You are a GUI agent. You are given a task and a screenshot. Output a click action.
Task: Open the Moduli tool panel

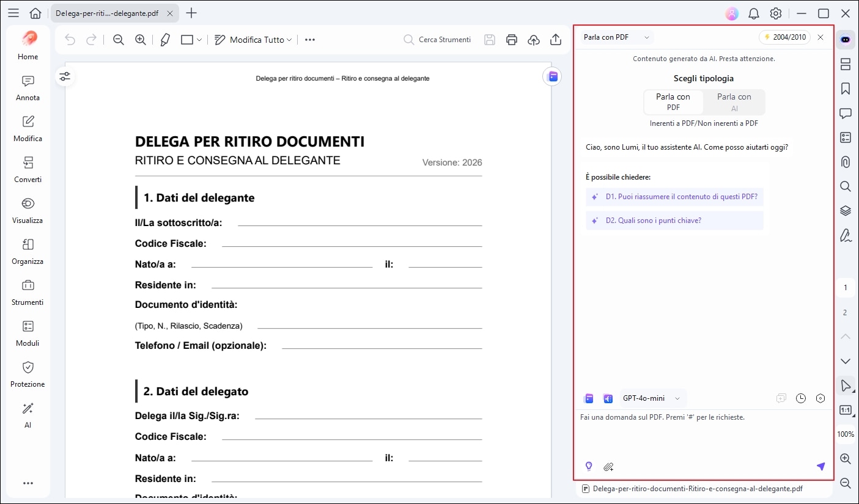(x=28, y=334)
